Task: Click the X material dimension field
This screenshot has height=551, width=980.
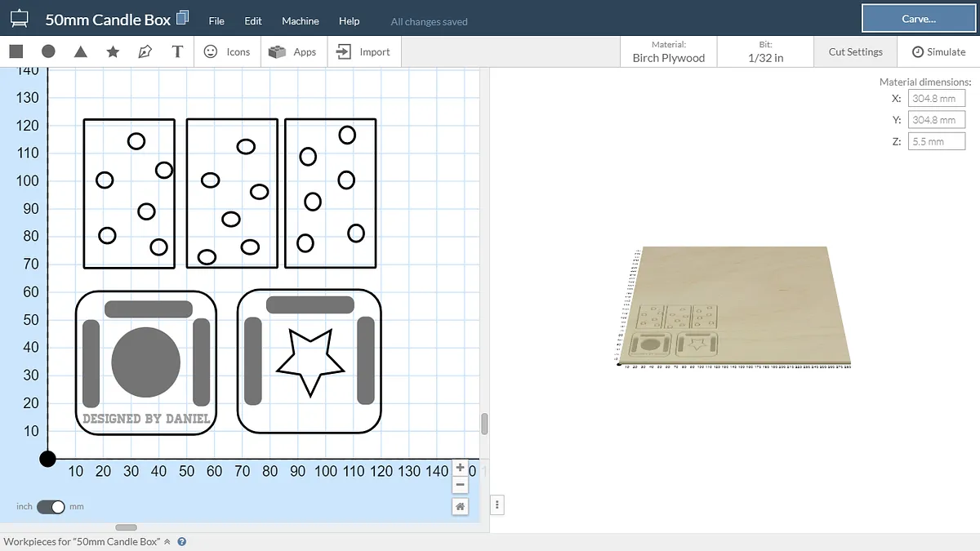Action: pos(936,98)
